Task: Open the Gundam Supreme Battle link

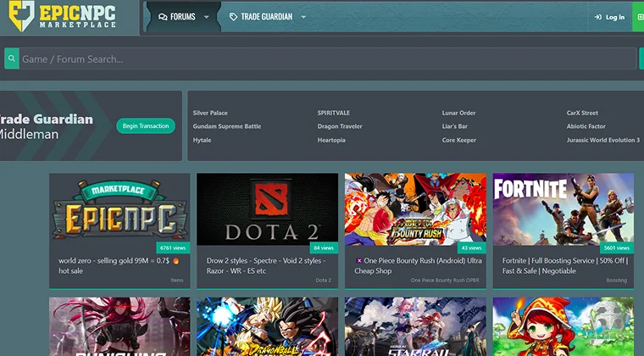Action: [227, 126]
